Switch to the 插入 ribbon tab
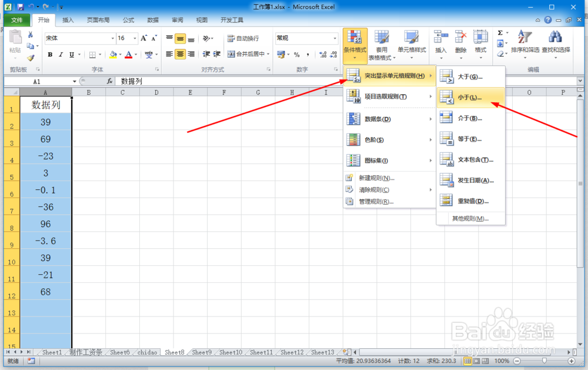Screen dimensions: 588x370 pyautogui.click(x=68, y=20)
